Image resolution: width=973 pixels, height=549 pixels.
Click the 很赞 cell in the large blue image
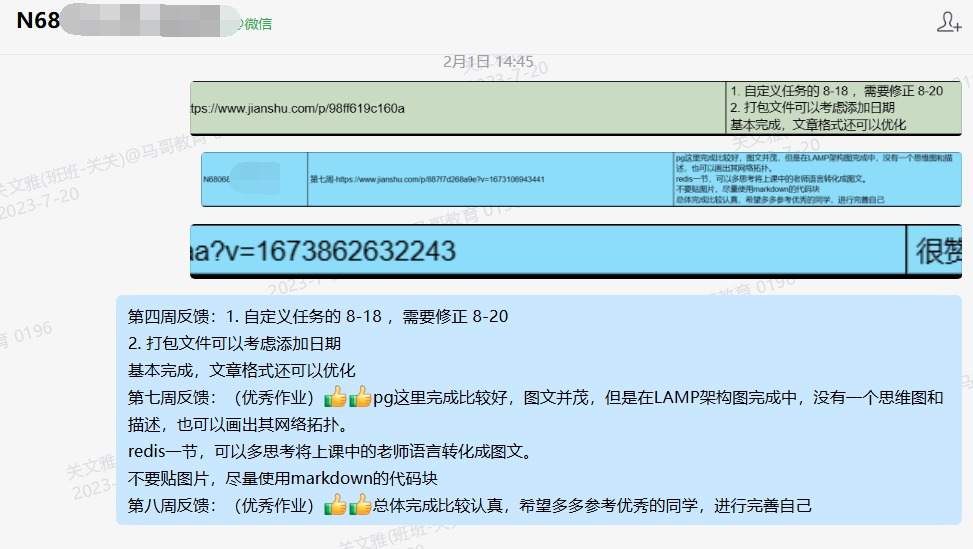click(937, 251)
